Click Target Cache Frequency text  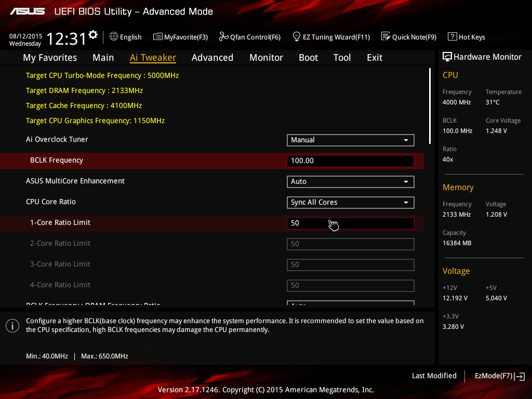(x=84, y=105)
